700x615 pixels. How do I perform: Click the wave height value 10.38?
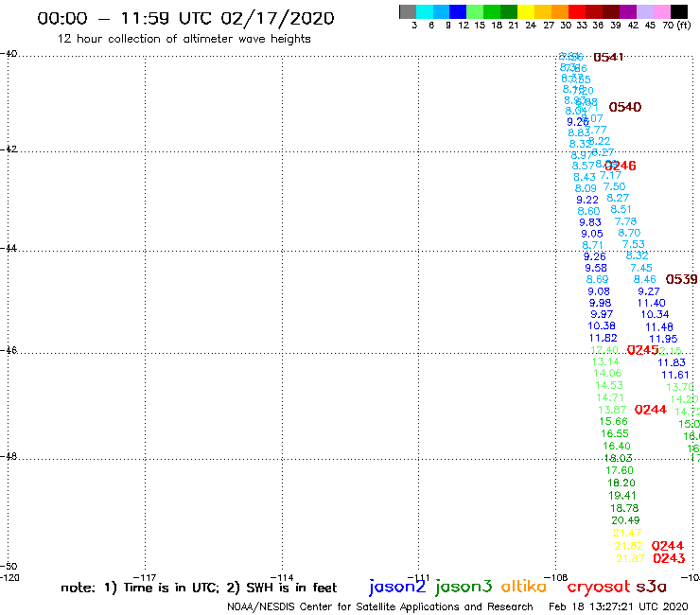coord(602,326)
